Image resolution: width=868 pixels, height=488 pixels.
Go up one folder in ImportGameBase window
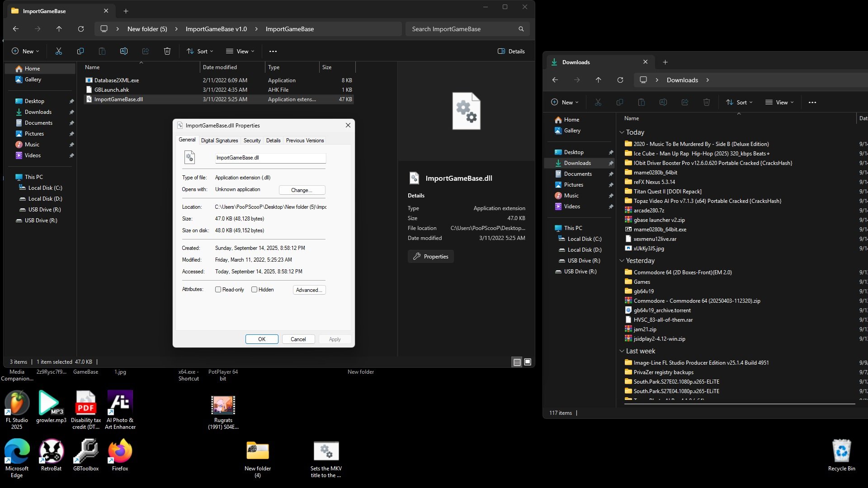[59, 29]
